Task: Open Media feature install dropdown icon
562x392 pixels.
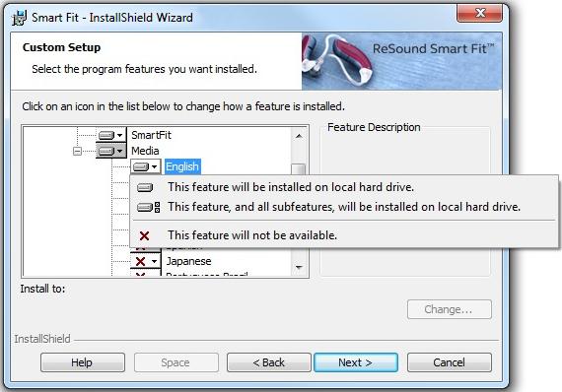Action: tap(111, 151)
